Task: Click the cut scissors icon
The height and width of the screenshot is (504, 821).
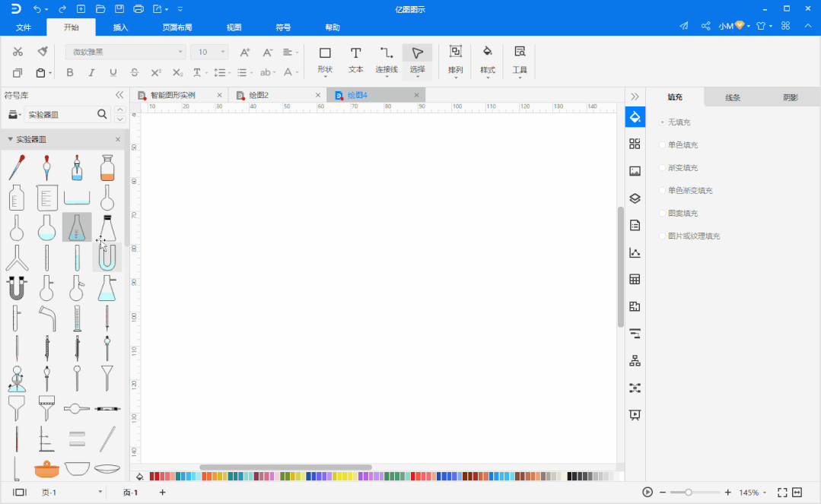Action: click(18, 51)
